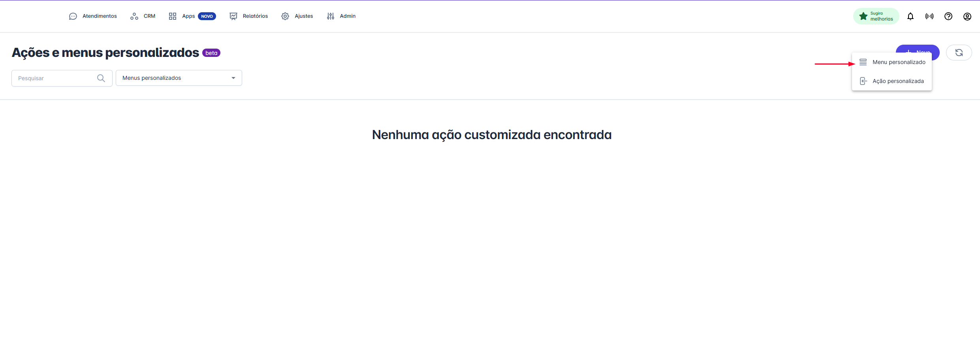The width and height of the screenshot is (980, 358).
Task: Focus the Pesquisar search field
Action: 55,78
